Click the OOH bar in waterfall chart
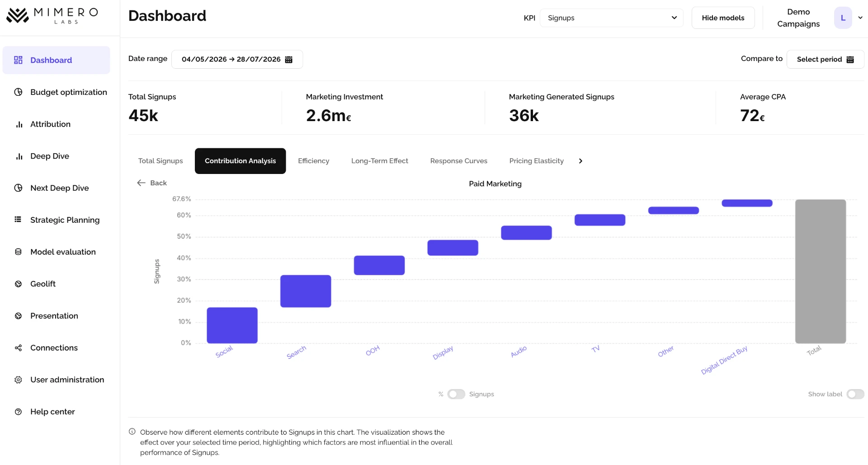Image resolution: width=868 pixels, height=465 pixels. [x=379, y=265]
